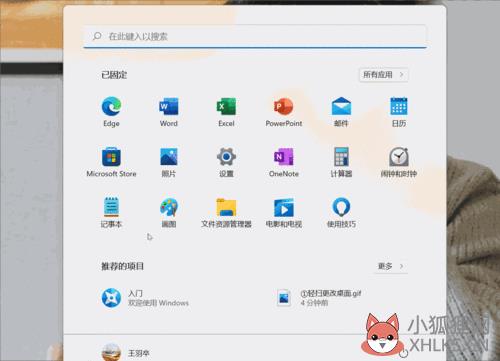This screenshot has height=361, width=500.
Task: Open the 日历 calendar app
Action: tap(399, 112)
